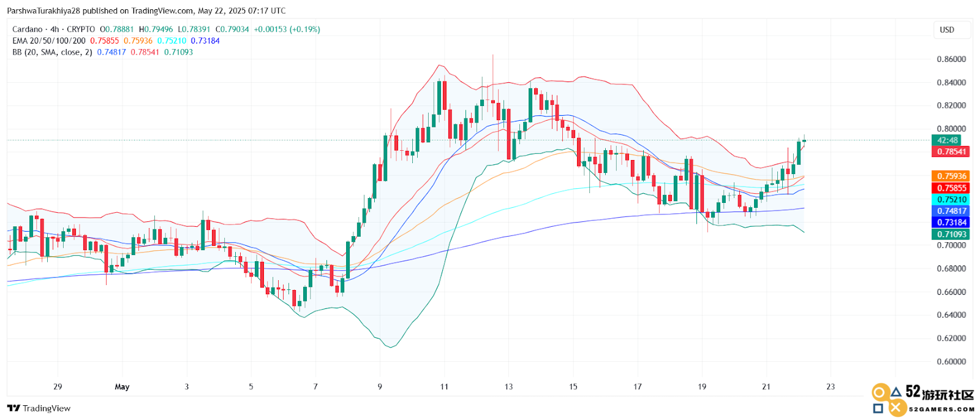Click the blue 0.74817 price axis tag
This screenshot has height=420, width=980.
pos(951,212)
